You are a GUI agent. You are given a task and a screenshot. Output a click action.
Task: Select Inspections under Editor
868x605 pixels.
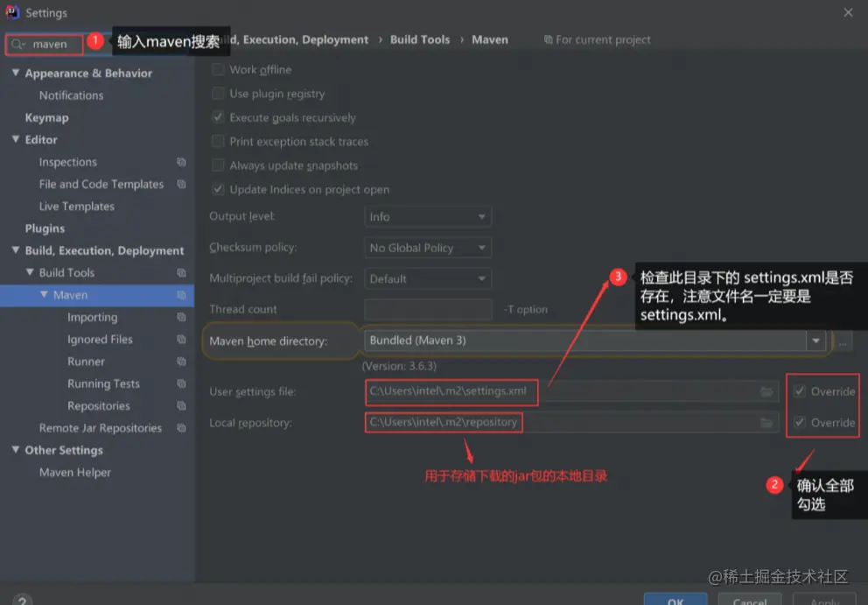click(68, 162)
